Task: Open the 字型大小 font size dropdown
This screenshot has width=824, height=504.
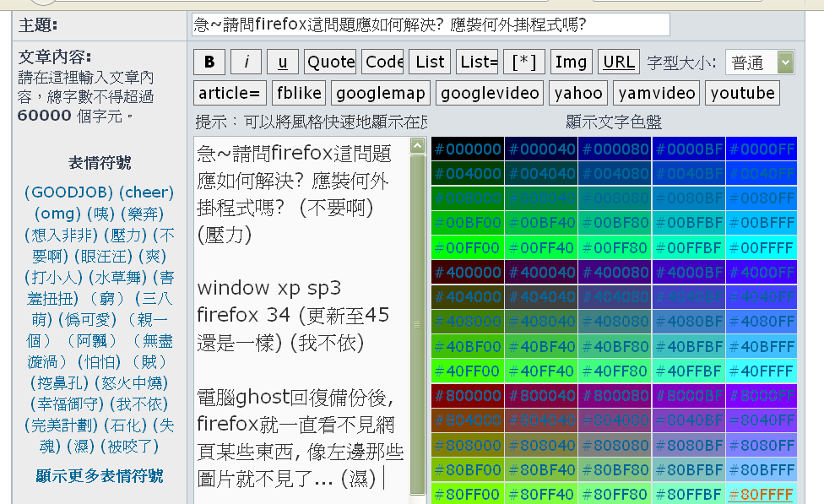Action: click(759, 62)
